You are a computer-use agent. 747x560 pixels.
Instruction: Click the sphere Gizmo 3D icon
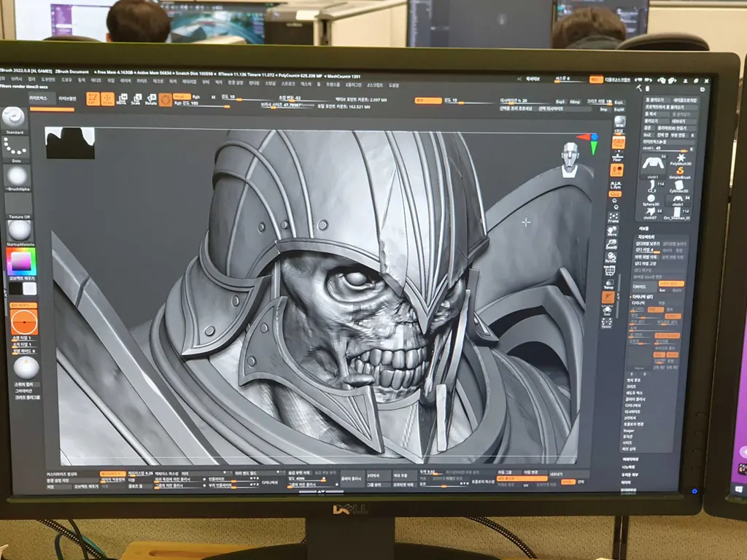(x=166, y=99)
